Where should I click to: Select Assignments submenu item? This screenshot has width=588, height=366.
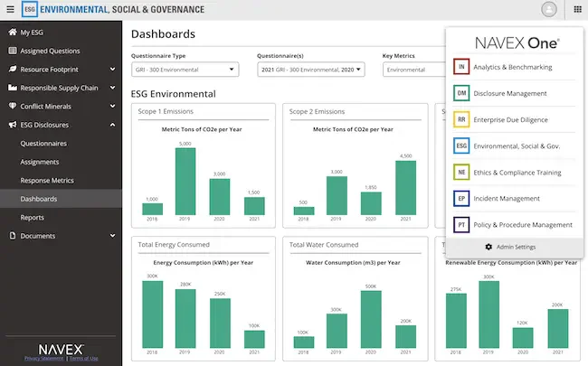point(40,162)
